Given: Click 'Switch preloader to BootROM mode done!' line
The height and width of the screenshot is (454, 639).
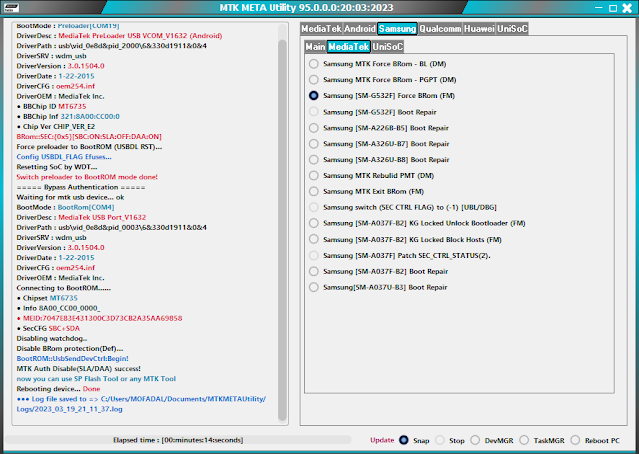Looking at the screenshot, I should pos(87,177).
